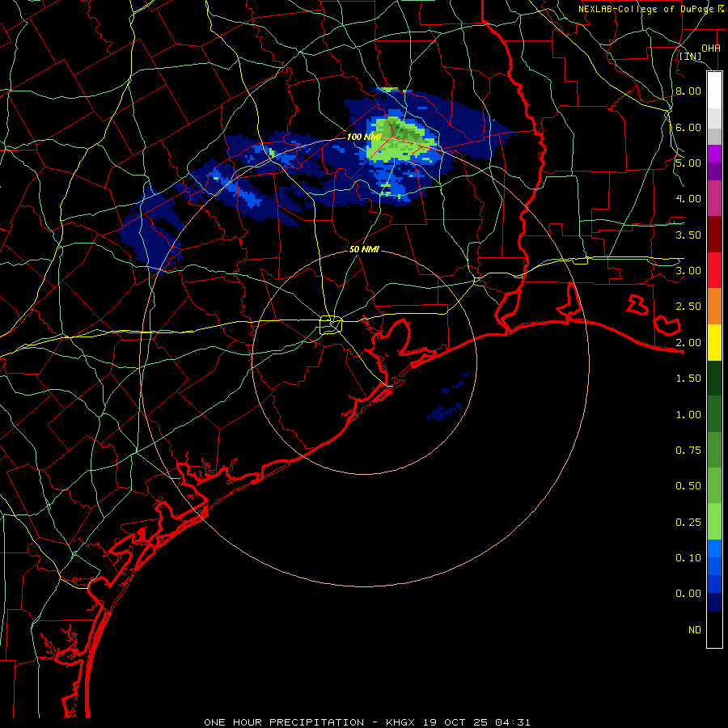The height and width of the screenshot is (728, 728).
Task: Click the 0.10 legend value
Action: tap(688, 558)
